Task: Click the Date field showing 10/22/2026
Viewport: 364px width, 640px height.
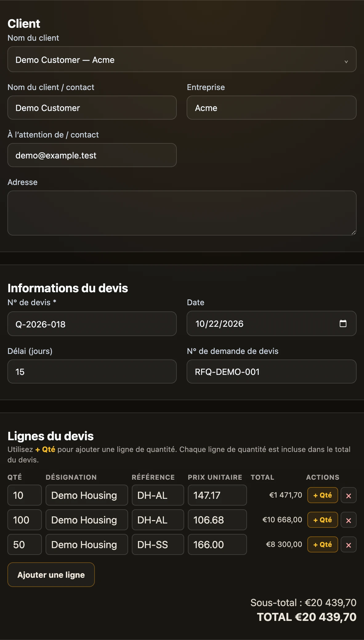Action: [x=271, y=323]
